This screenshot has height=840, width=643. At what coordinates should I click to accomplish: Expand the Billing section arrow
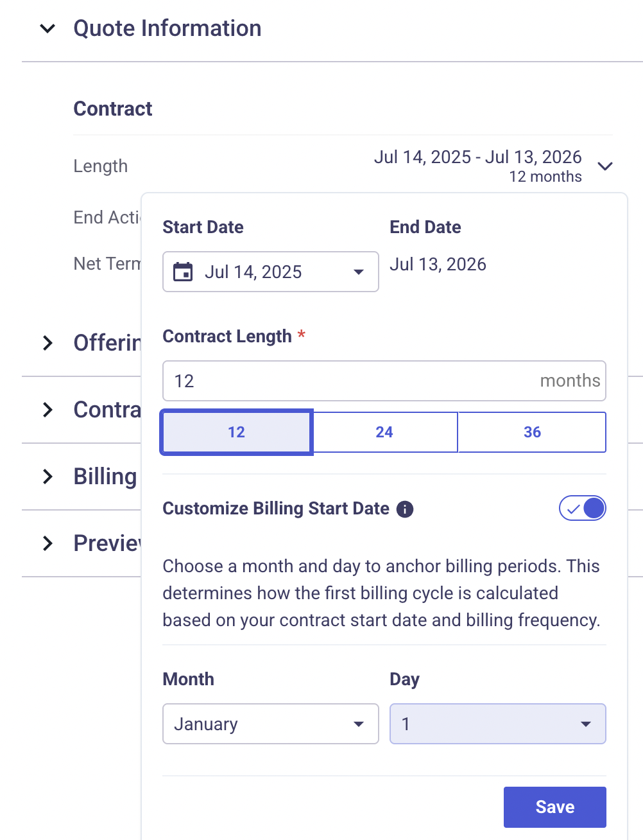(x=47, y=477)
